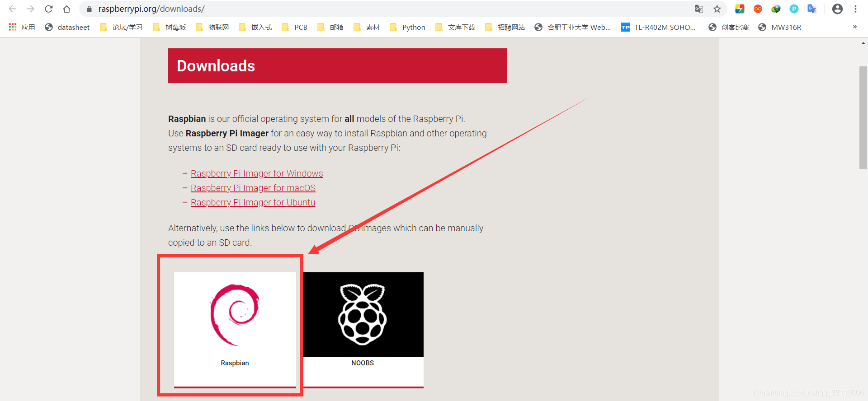Go back to the previous page
Screen dimensions: 868x401
click(12, 9)
